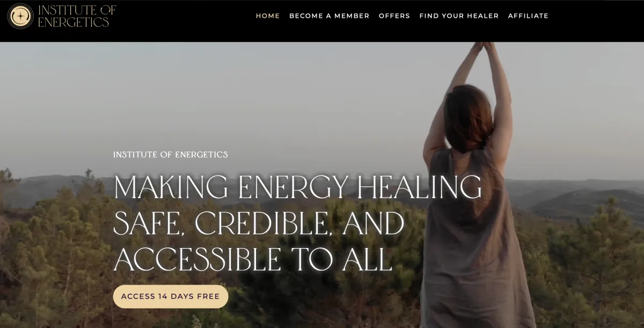The image size is (644, 328).
Task: Select Offers in the navigation bar
Action: pyautogui.click(x=394, y=16)
